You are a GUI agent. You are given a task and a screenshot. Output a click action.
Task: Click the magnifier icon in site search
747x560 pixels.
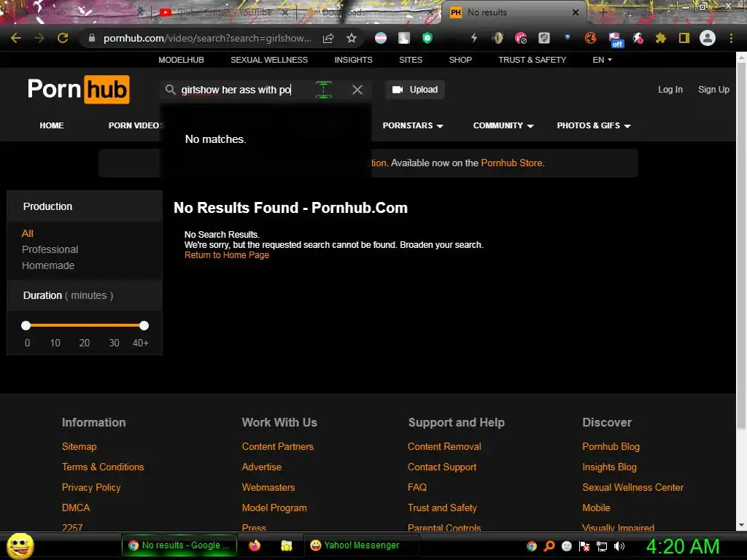(x=170, y=90)
